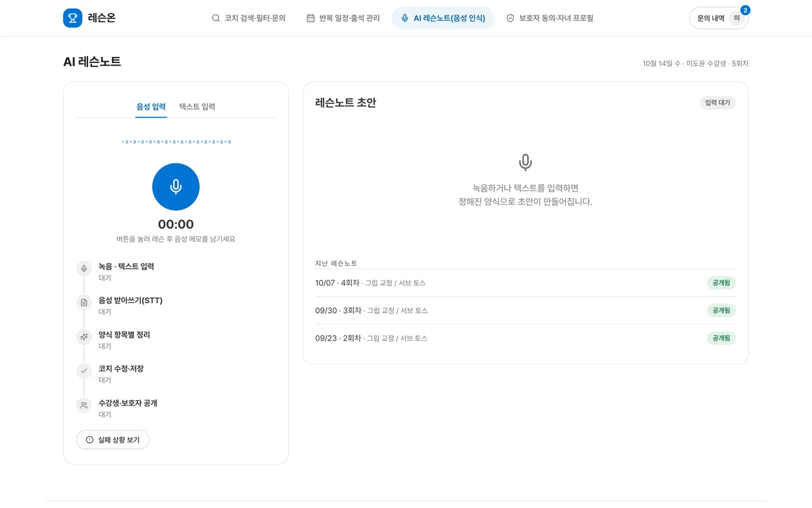The image size is (812, 508).
Task: Open 보호자 동의·자녀 프로필 menu
Action: (549, 18)
